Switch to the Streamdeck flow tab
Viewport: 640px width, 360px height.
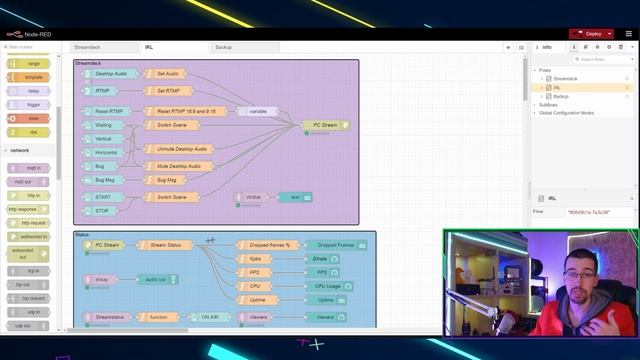[x=104, y=47]
